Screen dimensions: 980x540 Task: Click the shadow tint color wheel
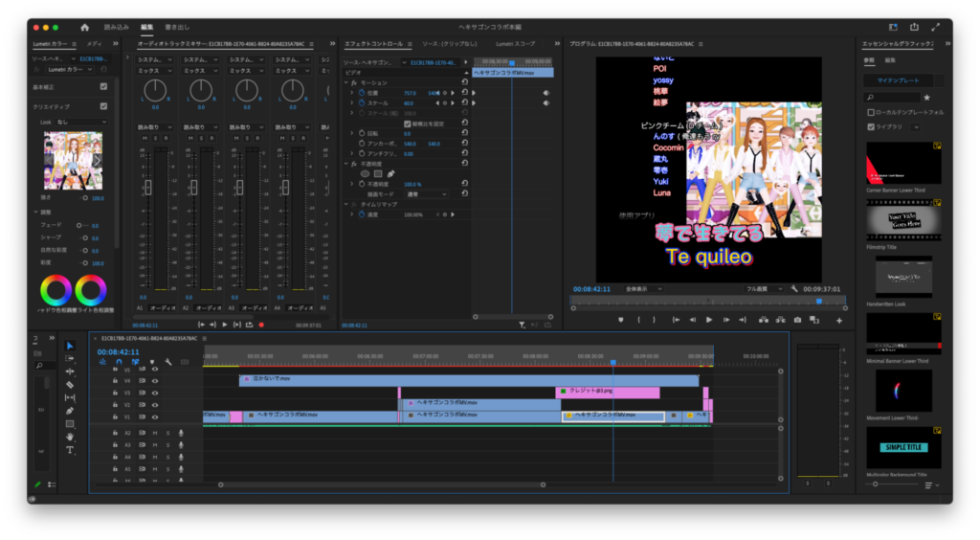point(56,289)
